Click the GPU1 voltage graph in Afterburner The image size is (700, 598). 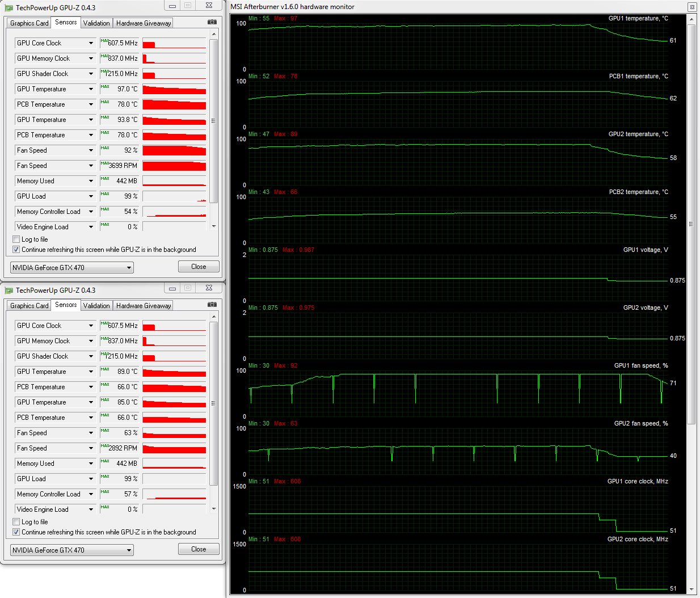[458, 277]
